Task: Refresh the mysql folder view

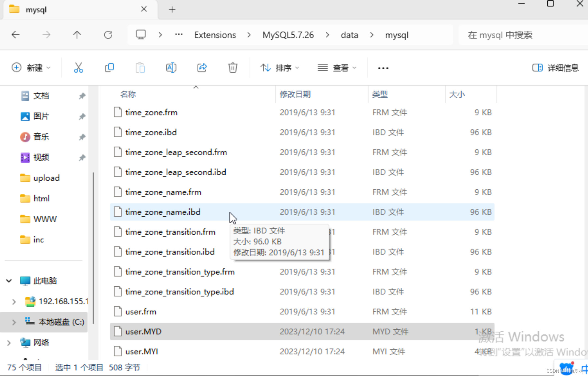Action: click(108, 35)
